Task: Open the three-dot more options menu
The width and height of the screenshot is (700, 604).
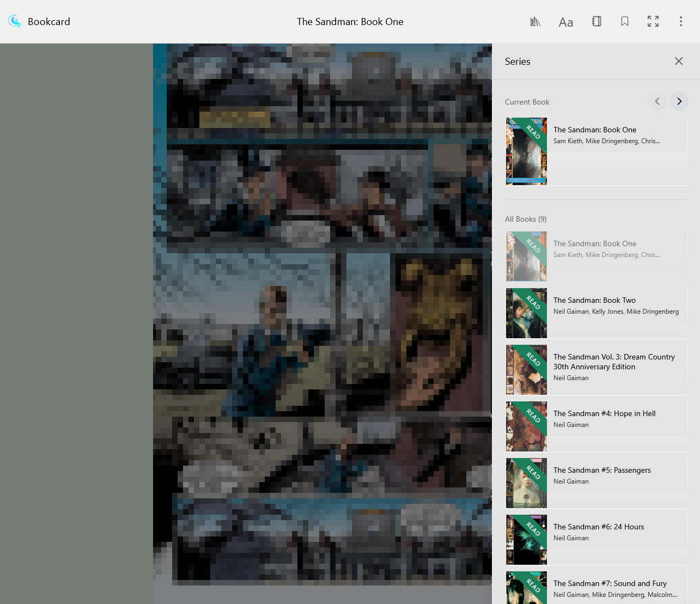Action: coord(680,22)
